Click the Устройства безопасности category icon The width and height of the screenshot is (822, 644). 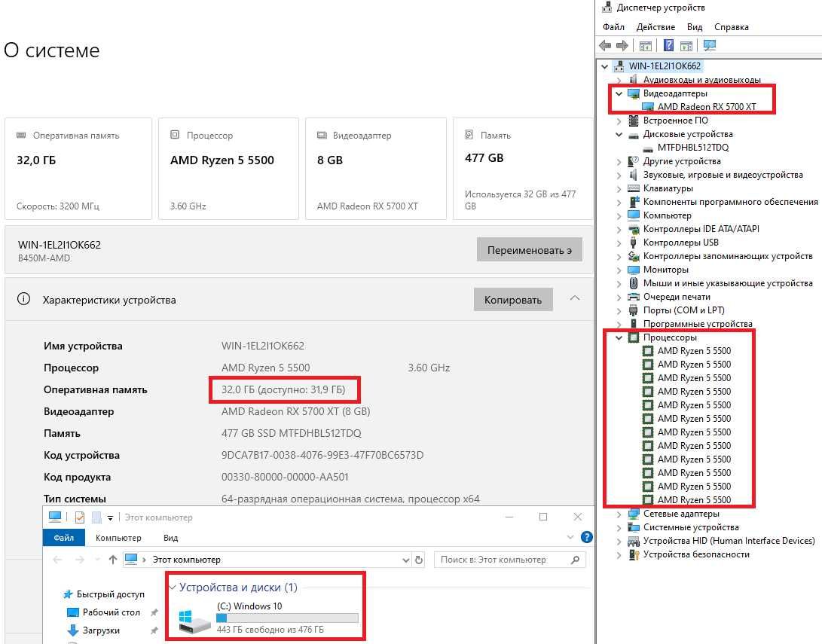tap(634, 554)
